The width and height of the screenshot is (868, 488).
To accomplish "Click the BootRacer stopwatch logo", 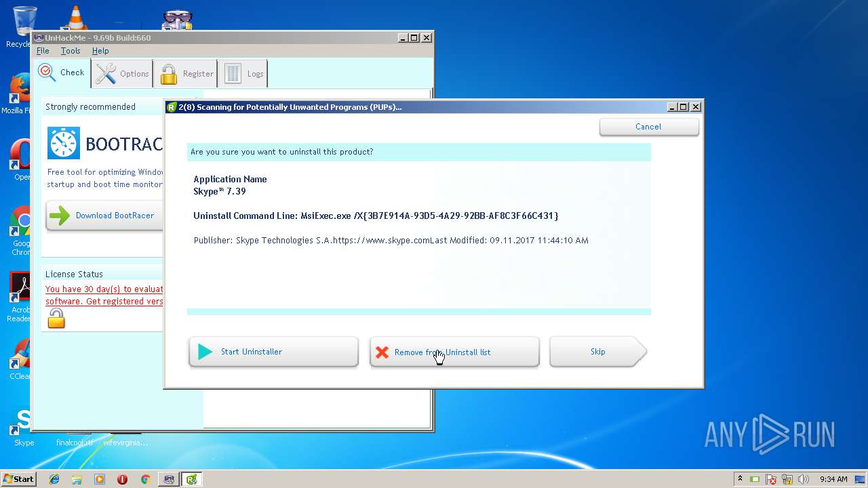I will click(x=64, y=143).
